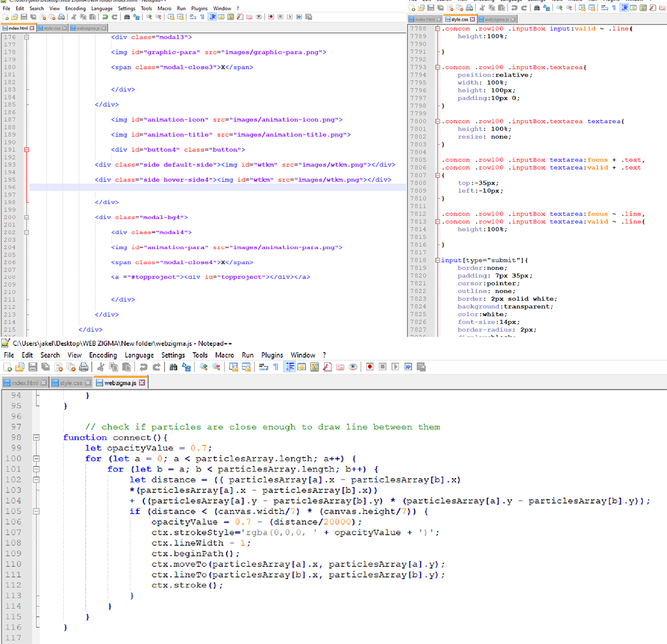667x644 pixels.
Task: Collapse the button4 div fold at line 191
Action: coord(26,150)
